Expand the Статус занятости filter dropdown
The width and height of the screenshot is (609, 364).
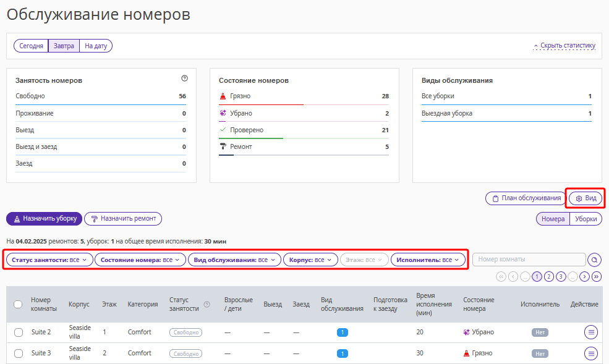(x=49, y=260)
